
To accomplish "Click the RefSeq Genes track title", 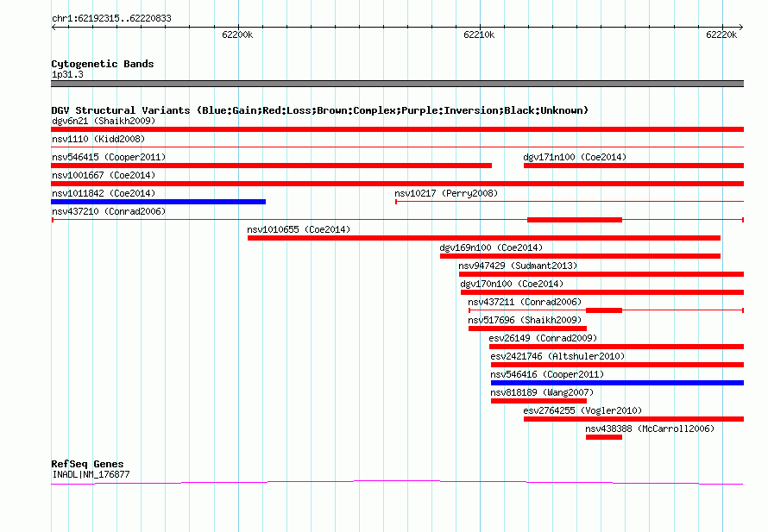I will 87,464.
